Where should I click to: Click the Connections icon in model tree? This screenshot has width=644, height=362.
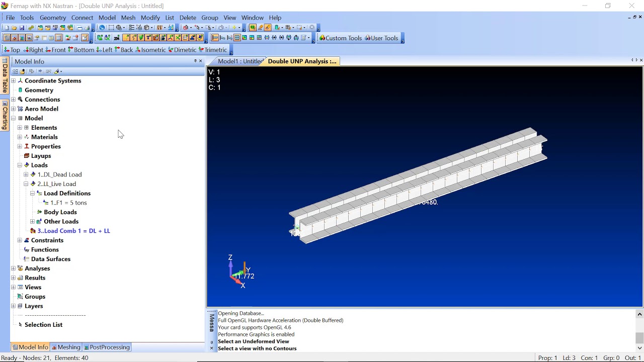(x=20, y=100)
